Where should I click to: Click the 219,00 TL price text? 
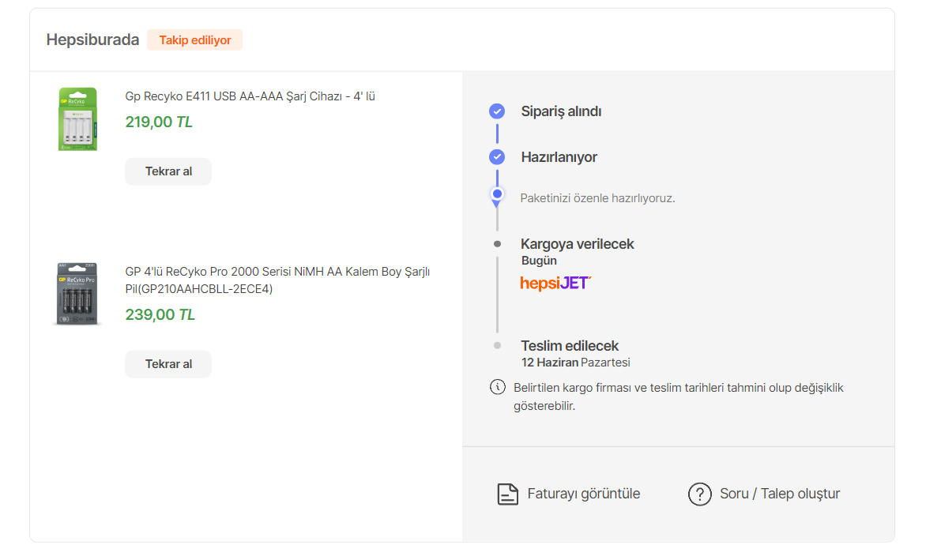[x=159, y=122]
